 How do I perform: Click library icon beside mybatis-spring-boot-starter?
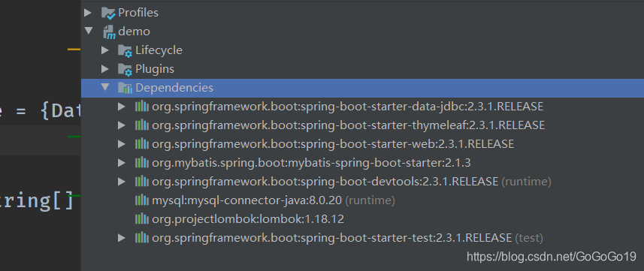point(142,163)
